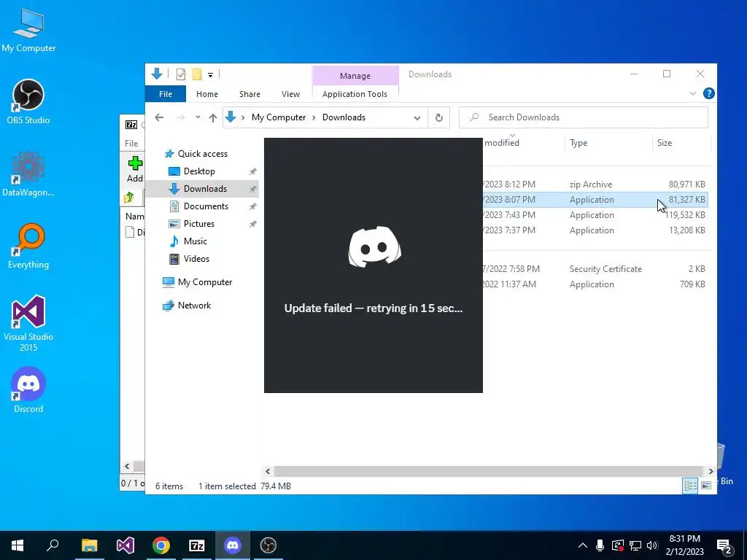Open the Discord desktop shortcut
The width and height of the screenshot is (747, 560).
click(x=28, y=390)
